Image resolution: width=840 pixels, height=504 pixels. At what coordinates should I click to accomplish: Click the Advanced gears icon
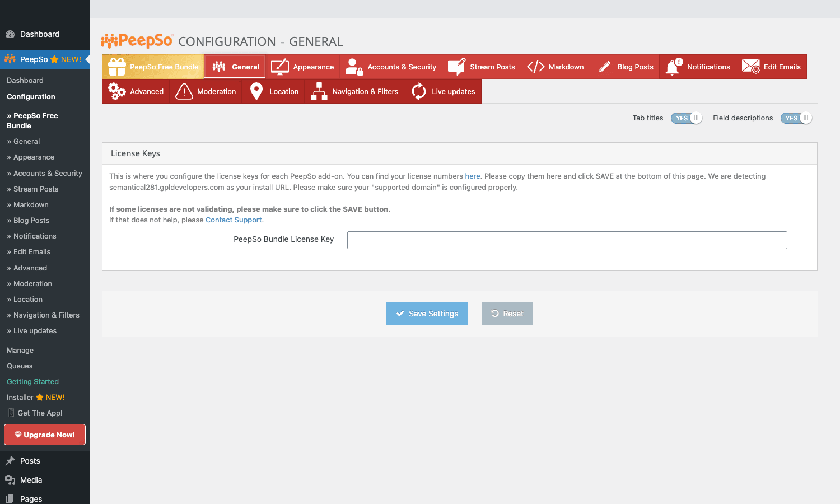(117, 91)
